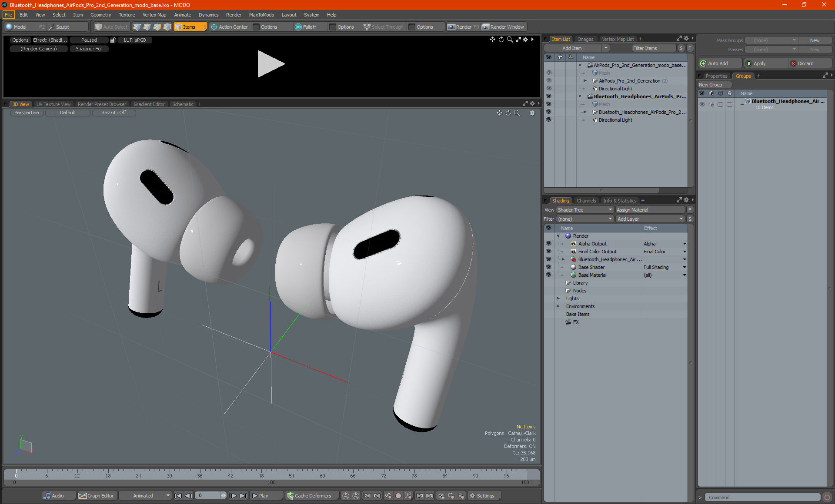Zoom icon in 3D viewport controls
This screenshot has width=835, height=504.
517,113
